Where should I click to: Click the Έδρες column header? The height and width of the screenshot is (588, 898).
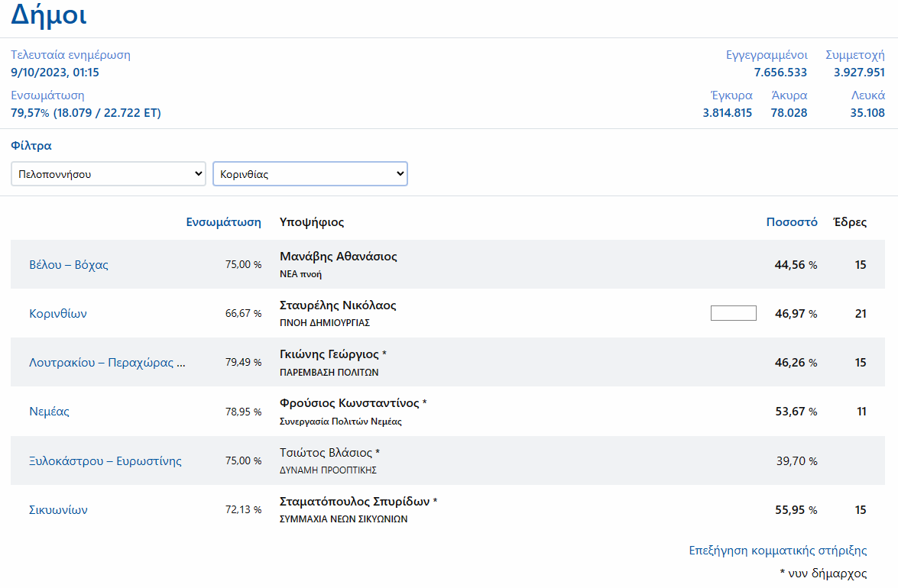849,222
